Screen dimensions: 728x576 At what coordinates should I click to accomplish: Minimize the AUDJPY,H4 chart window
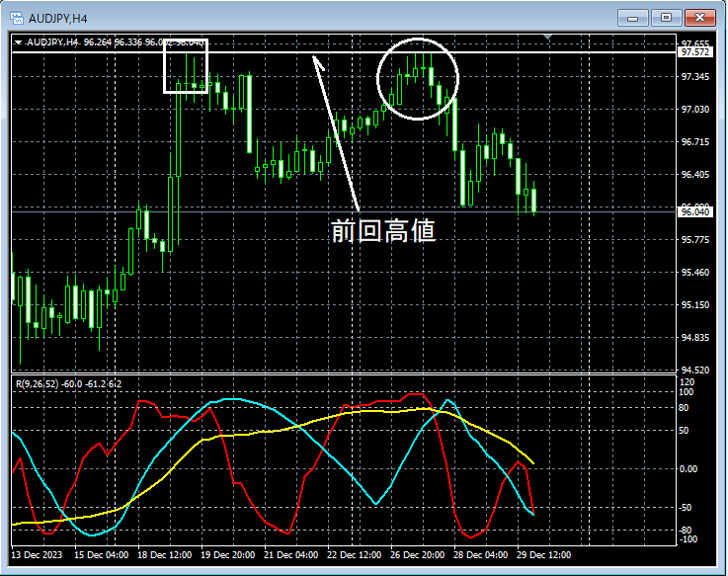tap(632, 18)
